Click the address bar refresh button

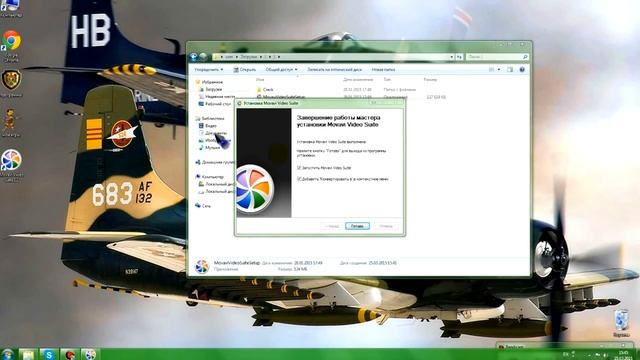pyautogui.click(x=459, y=57)
